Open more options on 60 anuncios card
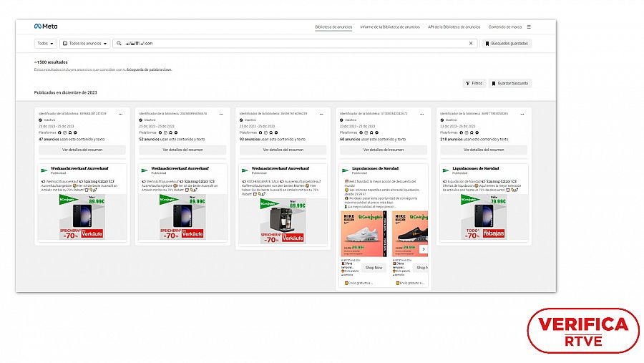 pyautogui.click(x=421, y=114)
